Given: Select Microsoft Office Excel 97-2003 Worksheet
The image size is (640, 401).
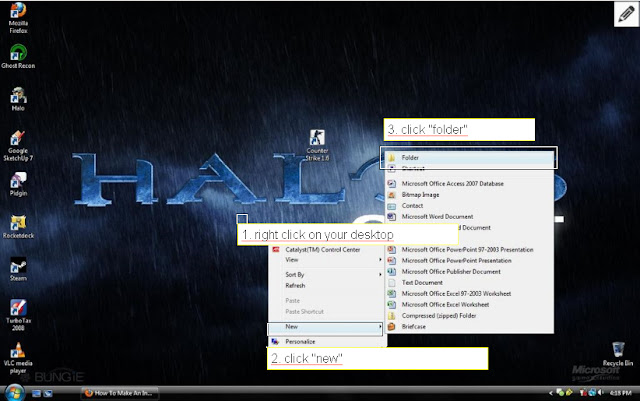Looking at the screenshot, I should click(x=469, y=294).
